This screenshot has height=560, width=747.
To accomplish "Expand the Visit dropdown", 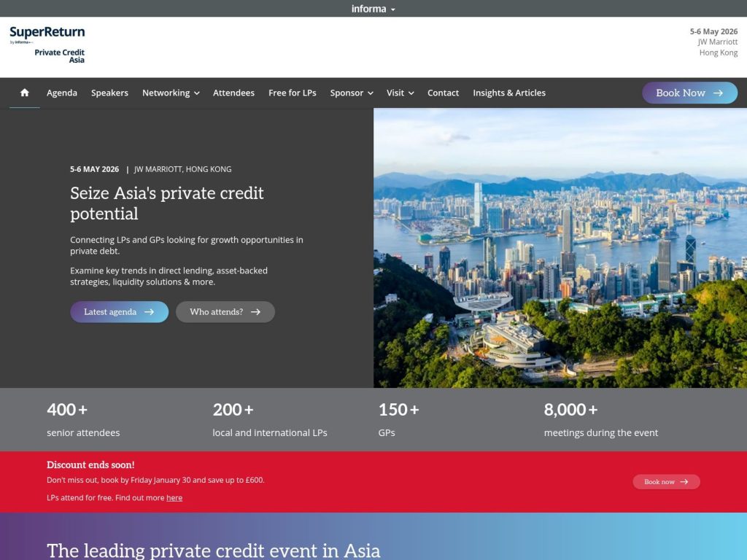I will [x=400, y=93].
